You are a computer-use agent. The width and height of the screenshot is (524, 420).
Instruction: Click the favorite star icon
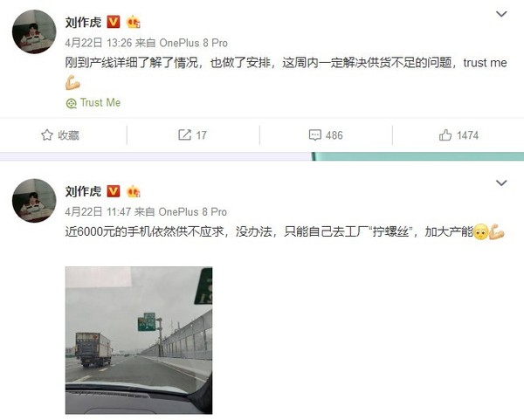tap(47, 135)
